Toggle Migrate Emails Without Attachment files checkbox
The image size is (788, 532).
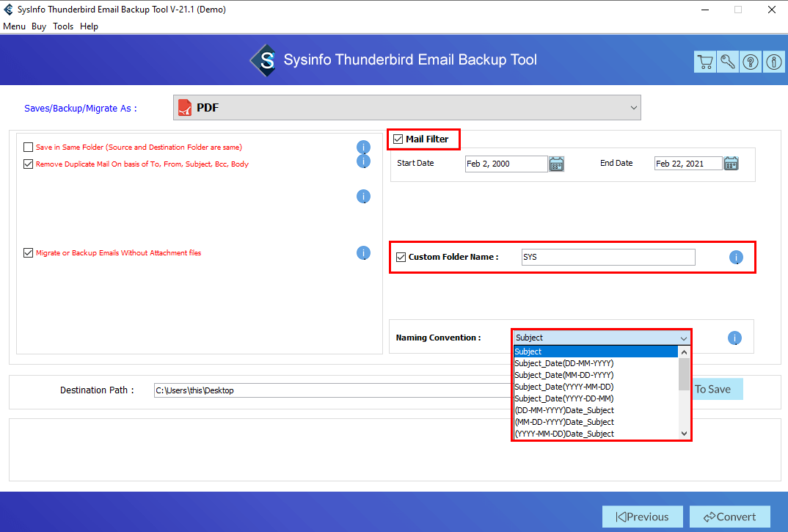pyautogui.click(x=29, y=253)
